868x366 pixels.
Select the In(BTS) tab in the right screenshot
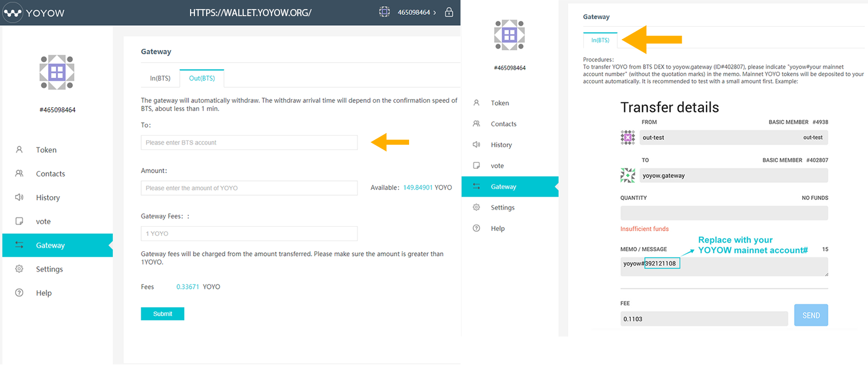600,40
